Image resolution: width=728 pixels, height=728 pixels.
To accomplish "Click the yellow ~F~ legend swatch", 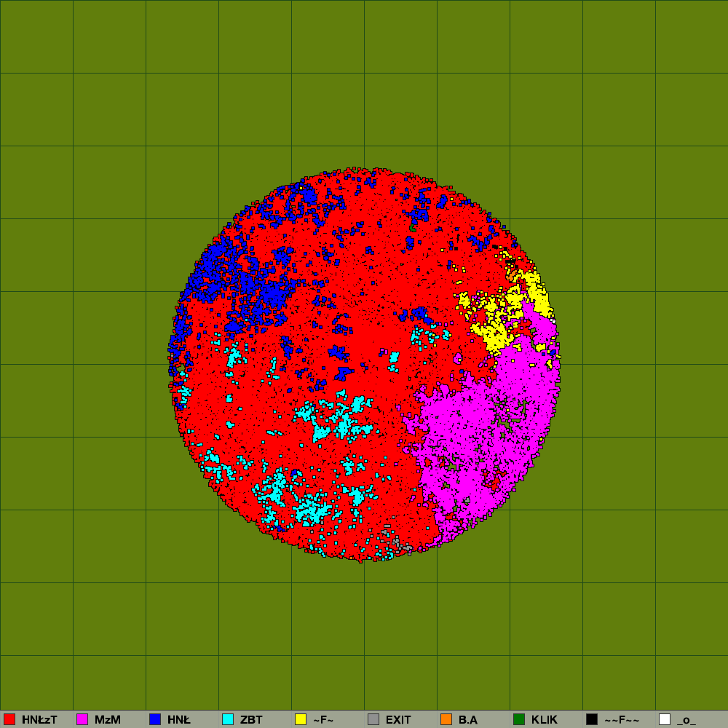I will pos(301,719).
